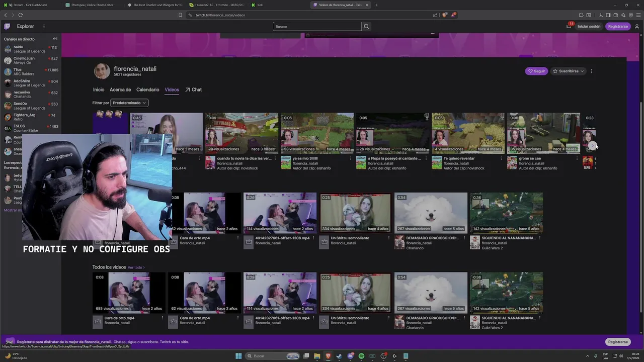Open File Explorer from the taskbar
Image resolution: width=644 pixels, height=362 pixels.
[317, 356]
